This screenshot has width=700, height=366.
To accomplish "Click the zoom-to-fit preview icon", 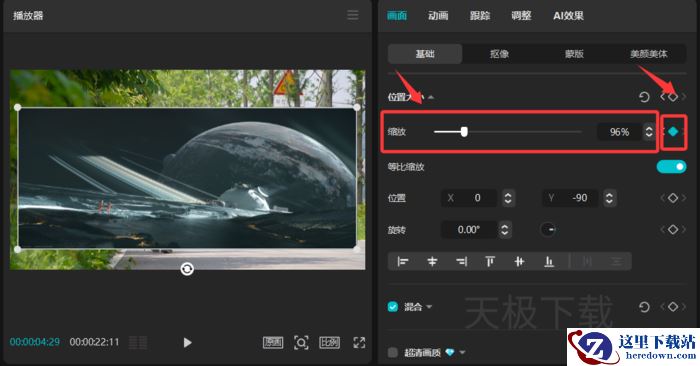I will [301, 342].
